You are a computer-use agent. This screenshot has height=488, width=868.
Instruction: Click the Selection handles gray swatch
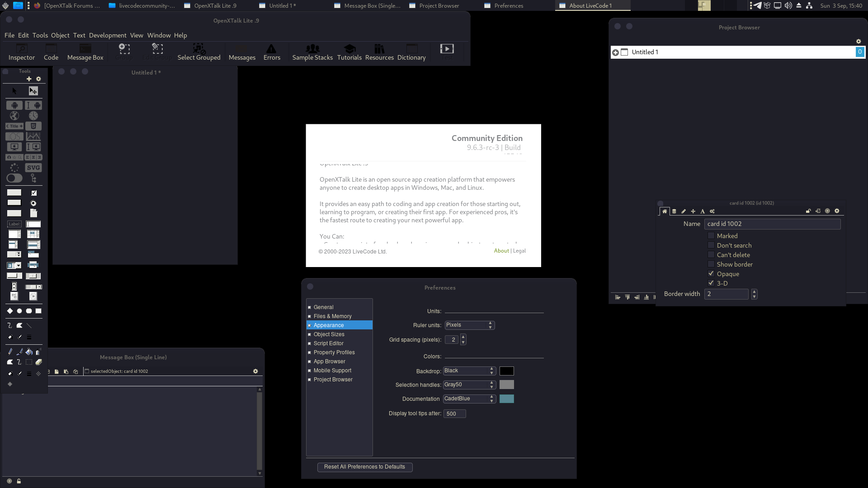tap(507, 385)
